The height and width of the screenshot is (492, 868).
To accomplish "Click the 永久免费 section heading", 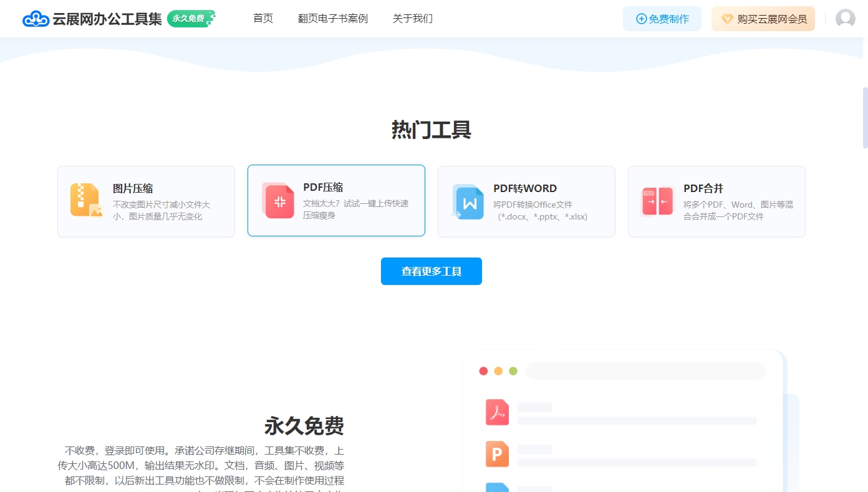I will coord(304,426).
